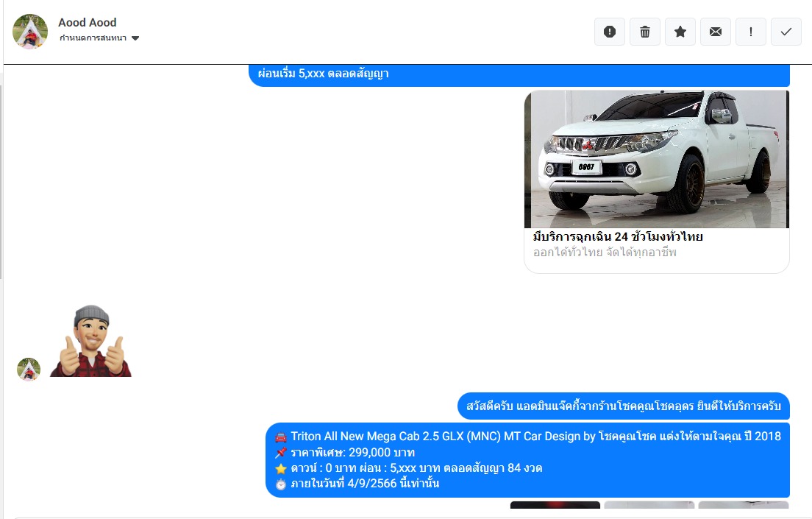Open small sender avatar beside sticker
This screenshot has width=812, height=519.
click(29, 369)
